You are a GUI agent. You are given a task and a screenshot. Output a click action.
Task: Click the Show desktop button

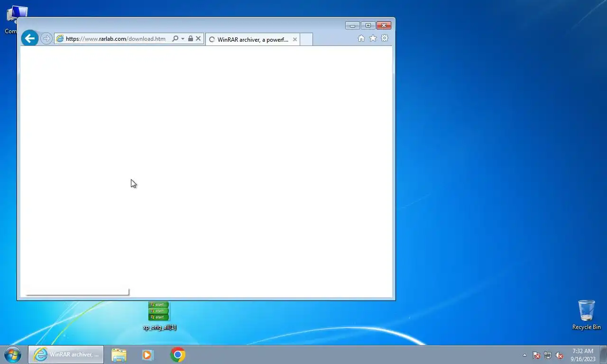tap(603, 355)
